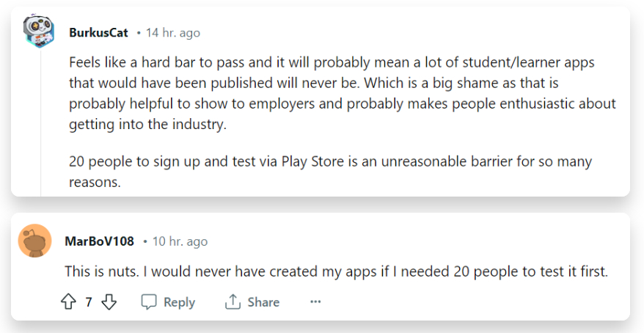Open MarBoV108's orange Snoo avatar
The image size is (644, 333).
pyautogui.click(x=34, y=241)
